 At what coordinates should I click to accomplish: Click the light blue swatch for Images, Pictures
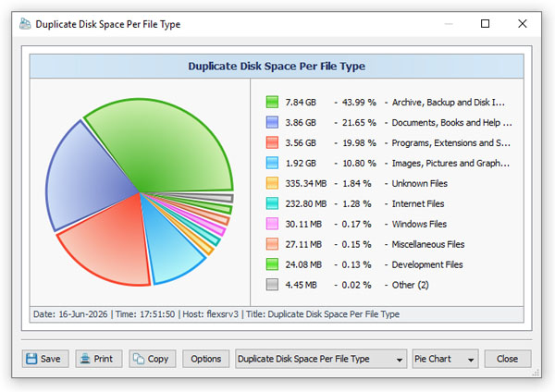coord(272,163)
